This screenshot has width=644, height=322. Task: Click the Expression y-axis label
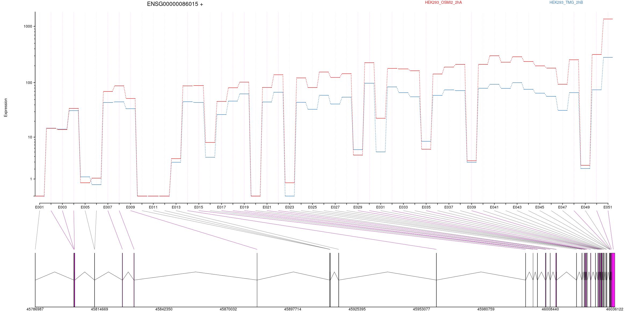pyautogui.click(x=6, y=108)
